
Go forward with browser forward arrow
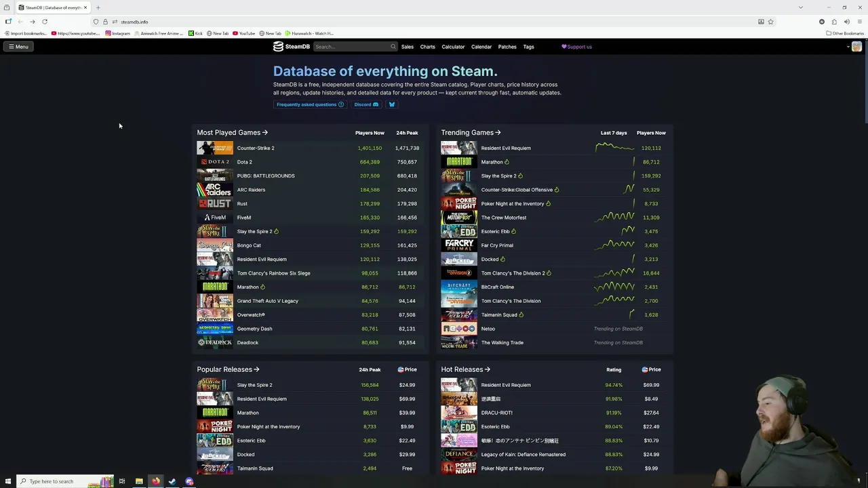[x=32, y=22]
